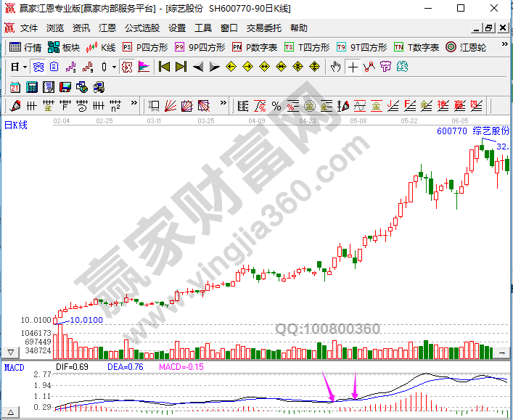513x420 pixels.
Task: Open the 公式选股 menu
Action: 142,28
